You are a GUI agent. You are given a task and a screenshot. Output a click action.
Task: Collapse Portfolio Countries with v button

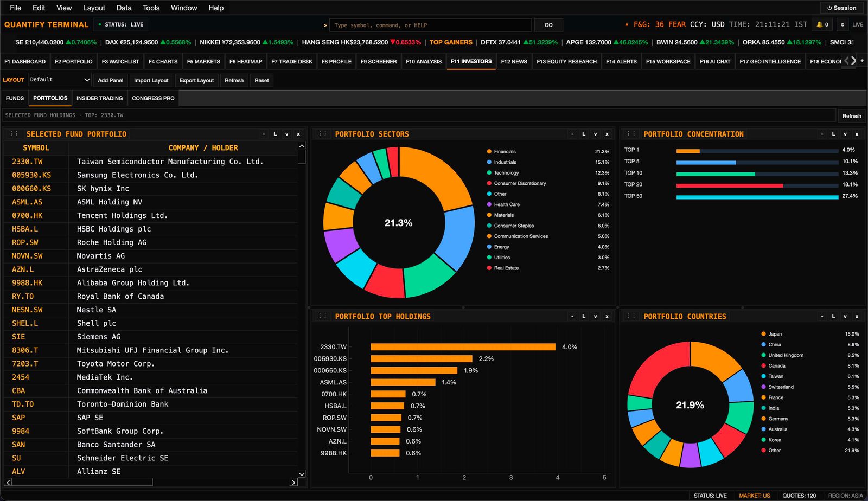845,316
